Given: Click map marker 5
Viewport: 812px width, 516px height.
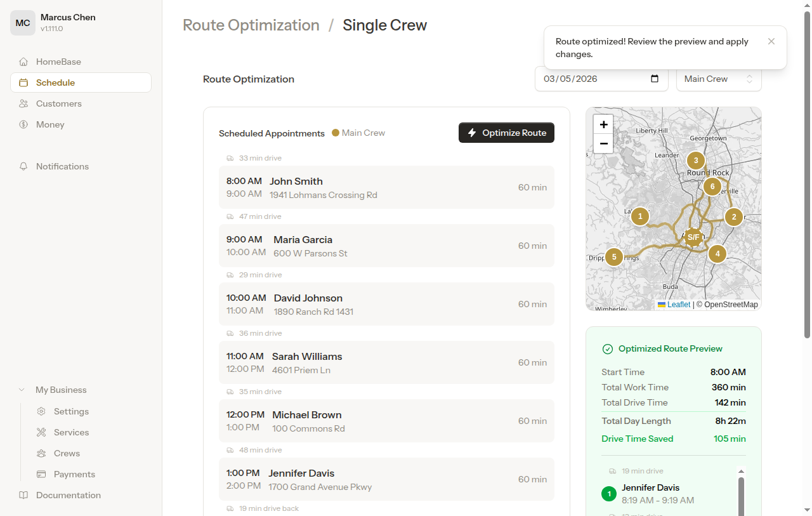Looking at the screenshot, I should (x=614, y=257).
